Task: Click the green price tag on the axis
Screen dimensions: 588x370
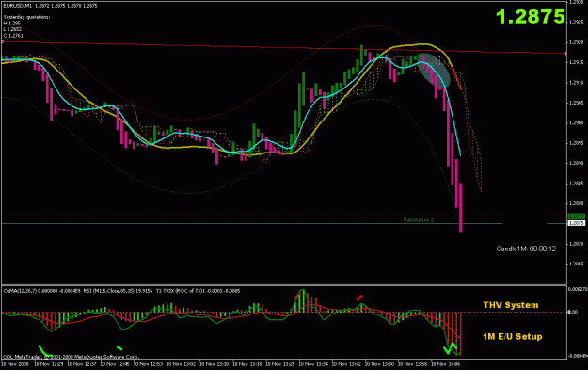Action: (577, 217)
